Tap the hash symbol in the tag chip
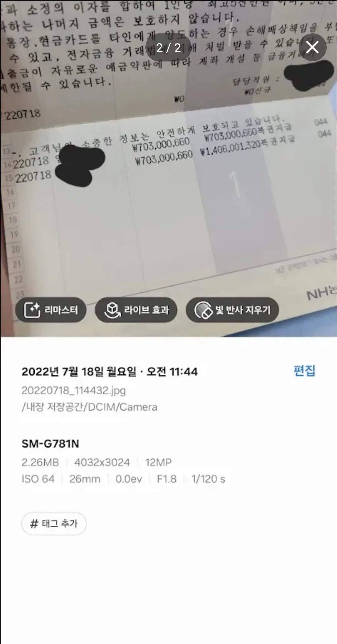This screenshot has width=337, height=644. 34,524
